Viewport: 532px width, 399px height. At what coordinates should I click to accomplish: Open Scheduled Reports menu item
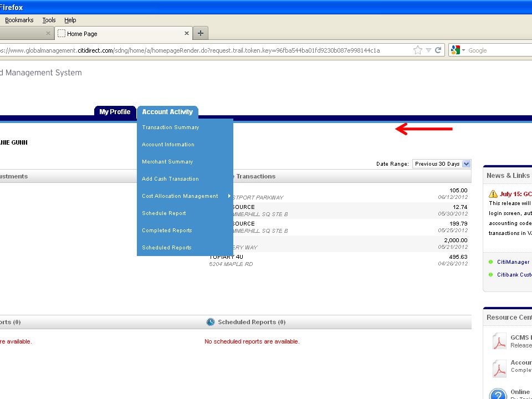pyautogui.click(x=167, y=248)
